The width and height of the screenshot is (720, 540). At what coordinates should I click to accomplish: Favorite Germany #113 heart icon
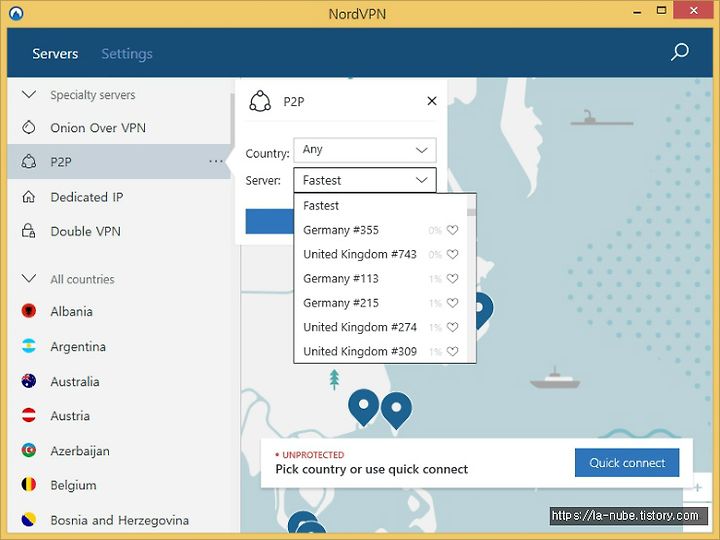point(453,278)
